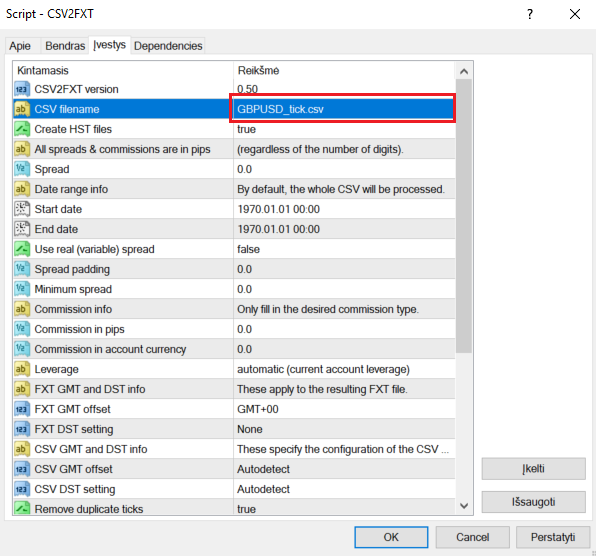This screenshot has height=556, width=596.
Task: Open the CSV GMT offset Autodetect dropdown
Action: click(x=344, y=469)
